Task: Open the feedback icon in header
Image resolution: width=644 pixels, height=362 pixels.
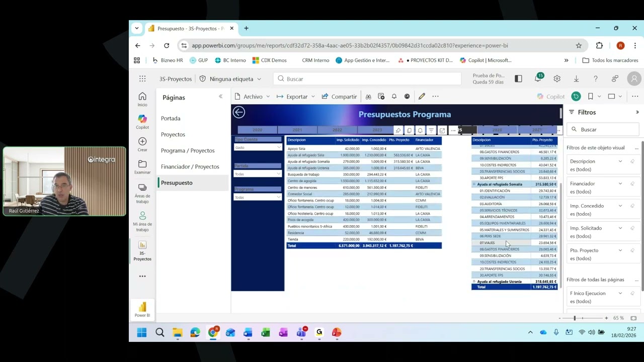Action: point(615,79)
